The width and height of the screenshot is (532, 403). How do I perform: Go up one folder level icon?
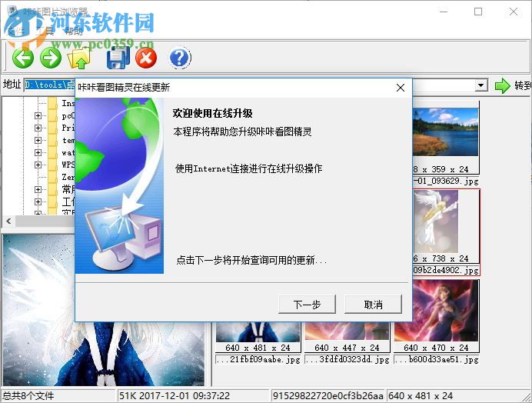coord(79,58)
